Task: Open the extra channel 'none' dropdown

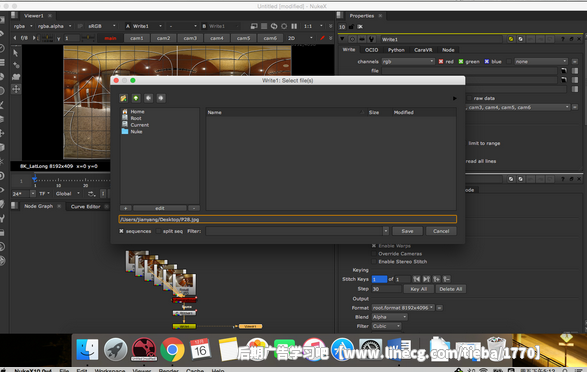Action: point(541,61)
